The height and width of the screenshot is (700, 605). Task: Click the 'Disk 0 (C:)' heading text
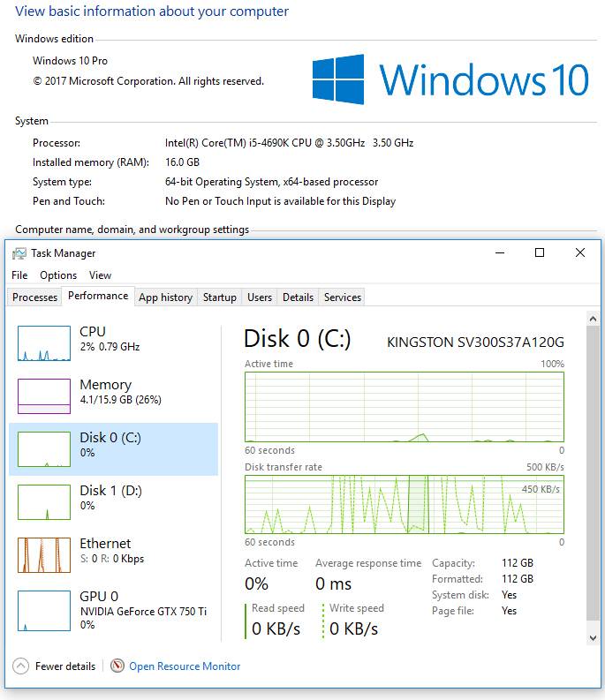297,338
